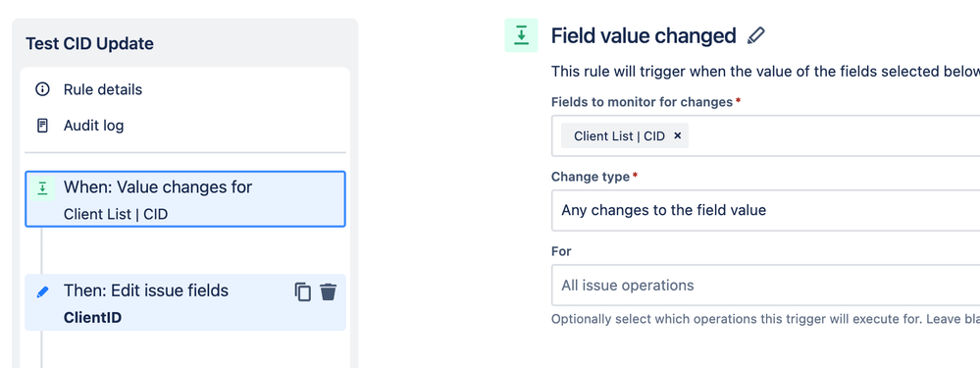Viewport: 980px width, 368px height.
Task: Duplicate the Edit issue fields action
Action: click(302, 291)
